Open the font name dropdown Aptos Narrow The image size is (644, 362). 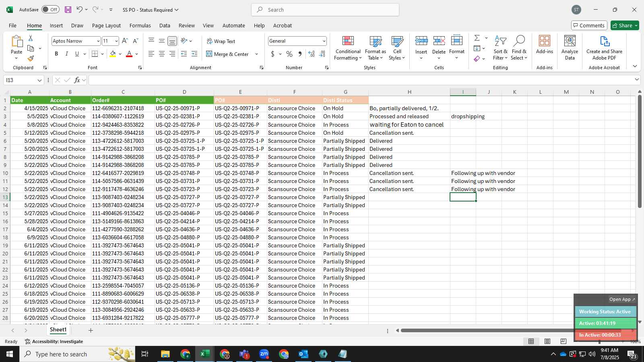(98, 41)
